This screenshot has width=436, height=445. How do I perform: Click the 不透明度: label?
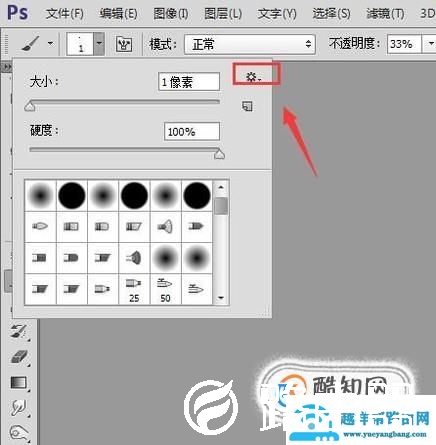(x=355, y=43)
